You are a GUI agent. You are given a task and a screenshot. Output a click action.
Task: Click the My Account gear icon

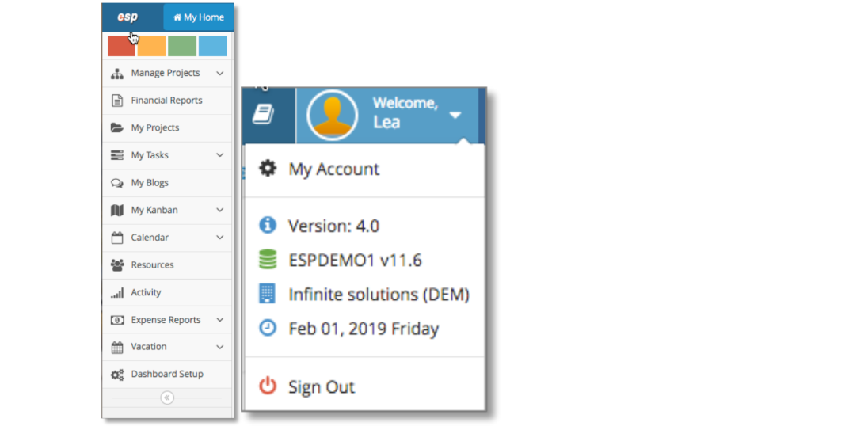tap(268, 168)
